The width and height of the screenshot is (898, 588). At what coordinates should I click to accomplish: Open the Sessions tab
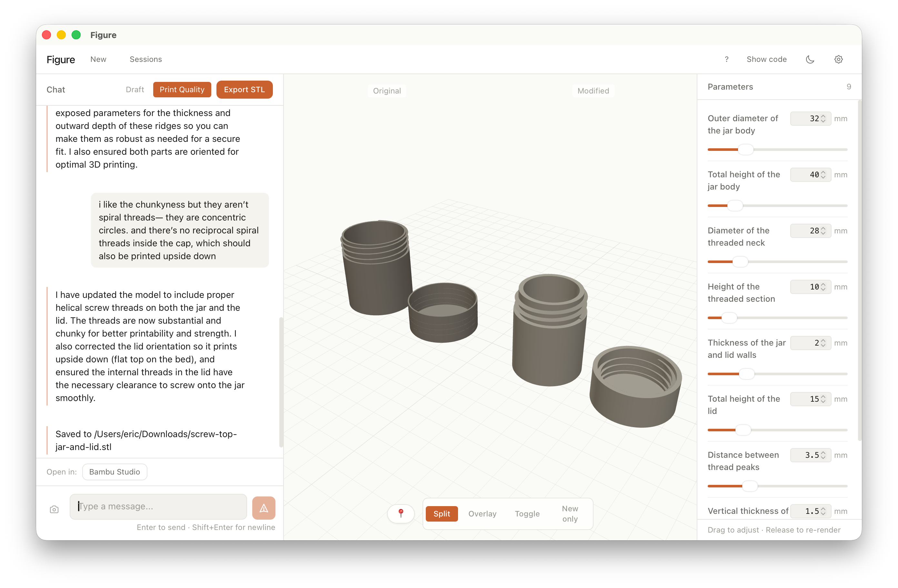pos(146,59)
